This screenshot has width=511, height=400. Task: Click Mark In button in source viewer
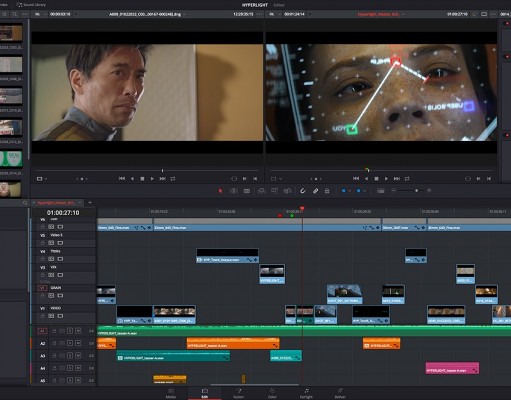245,179
